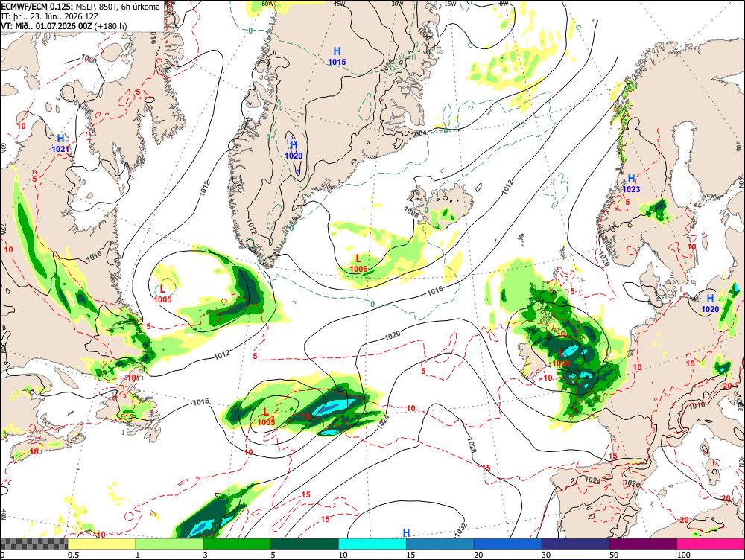Click the blue H marker at the bottom edge
745x560 pixels.
click(x=407, y=533)
